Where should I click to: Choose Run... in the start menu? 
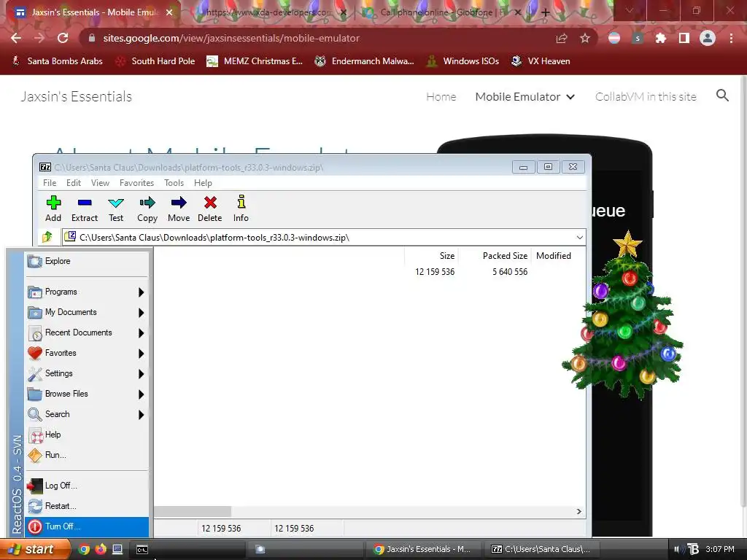[87, 456]
